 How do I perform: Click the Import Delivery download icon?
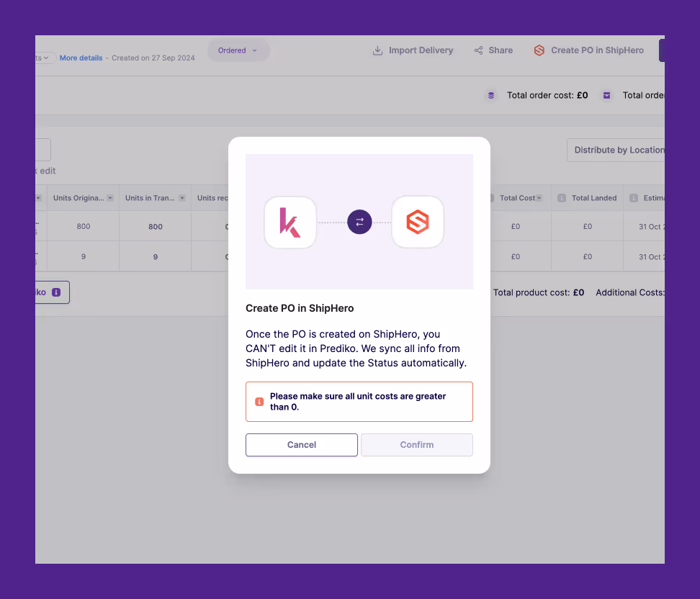[377, 50]
